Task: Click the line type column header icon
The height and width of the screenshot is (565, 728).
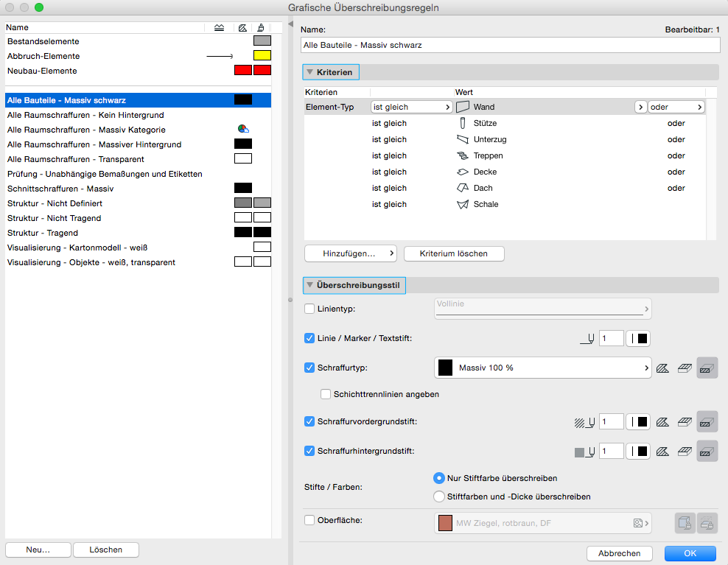Action: (x=220, y=27)
